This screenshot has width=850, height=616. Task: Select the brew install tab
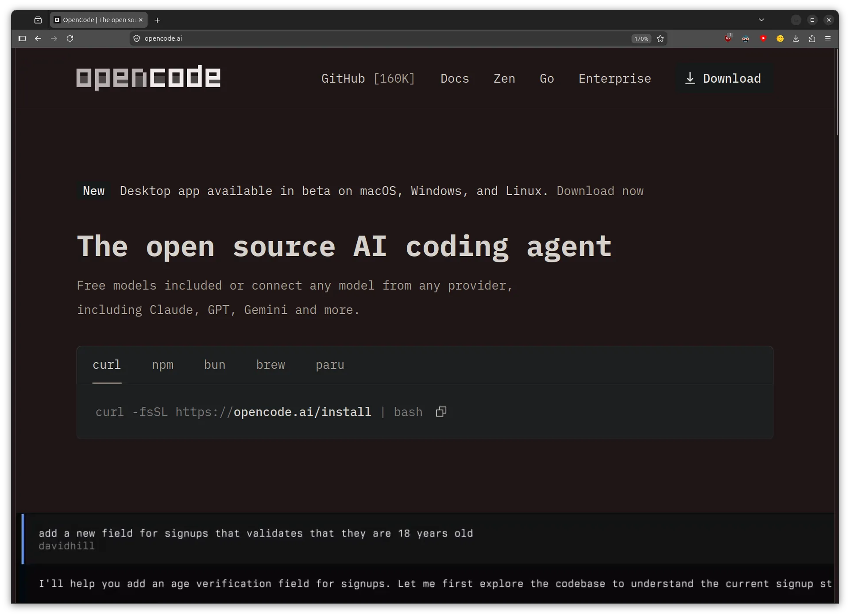(x=270, y=365)
